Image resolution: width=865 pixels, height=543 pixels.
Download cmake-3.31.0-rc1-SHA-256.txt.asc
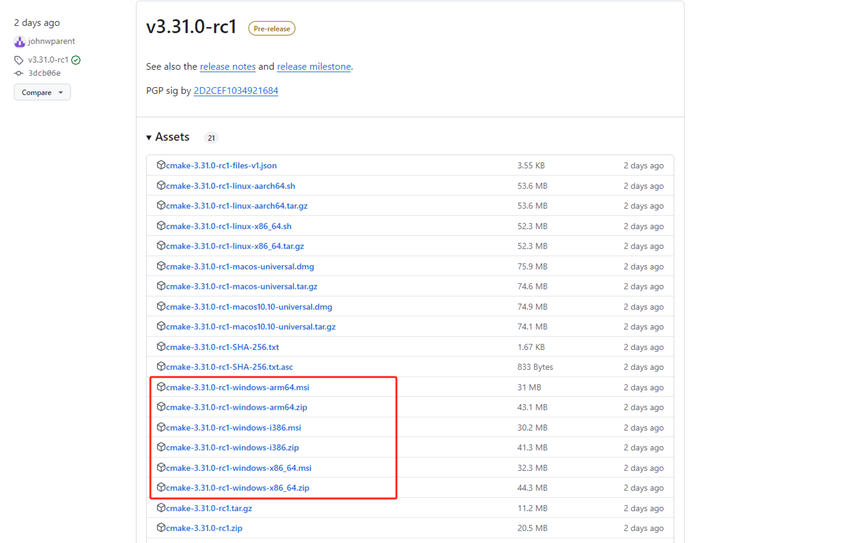[229, 367]
